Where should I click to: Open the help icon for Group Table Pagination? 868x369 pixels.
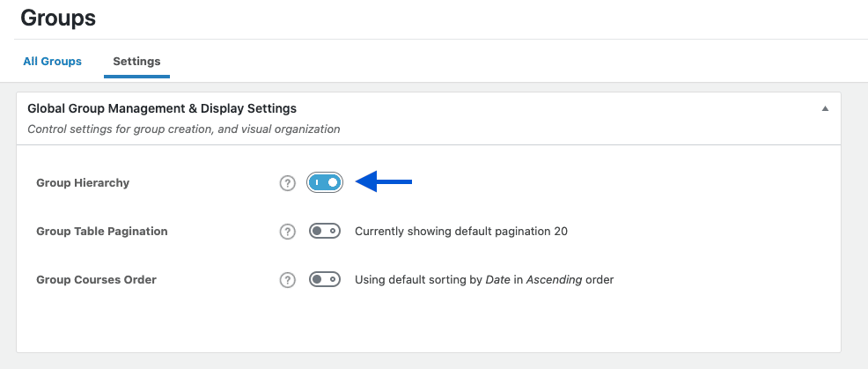[287, 232]
